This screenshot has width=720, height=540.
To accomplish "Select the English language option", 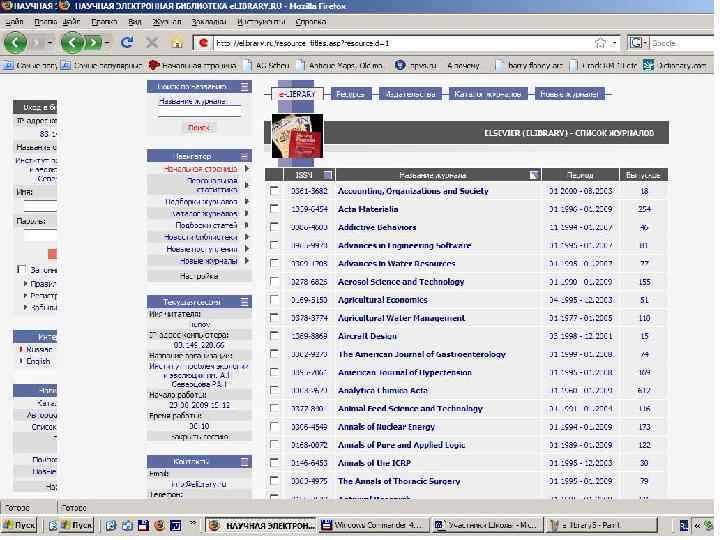I will coord(38,361).
